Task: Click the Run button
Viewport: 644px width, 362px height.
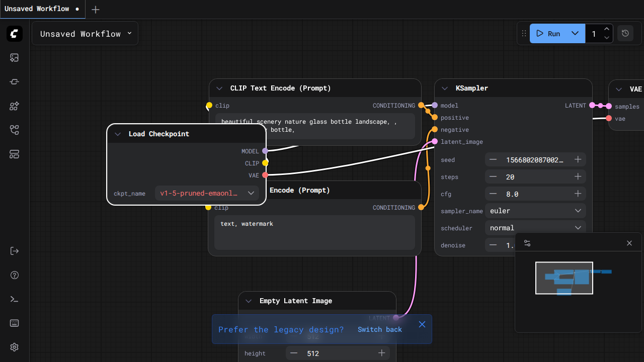Action: 548,34
